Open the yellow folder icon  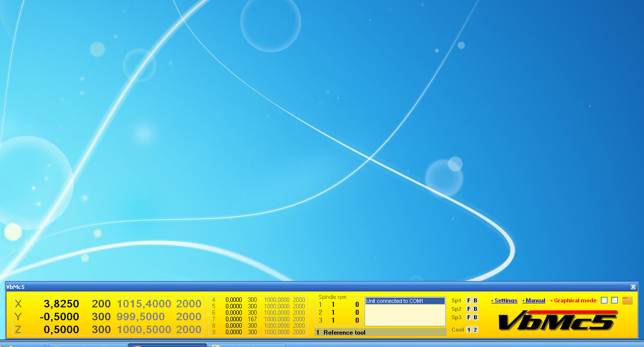(x=627, y=300)
